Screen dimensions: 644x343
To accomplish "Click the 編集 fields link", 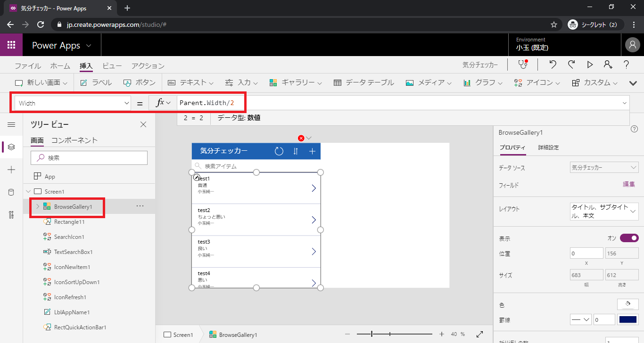I will tap(629, 185).
